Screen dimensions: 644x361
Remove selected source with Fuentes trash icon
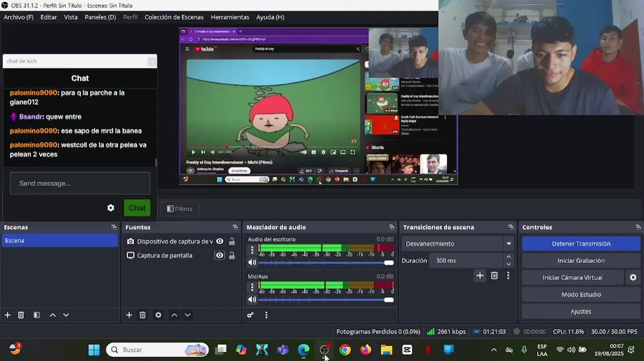[x=142, y=315]
